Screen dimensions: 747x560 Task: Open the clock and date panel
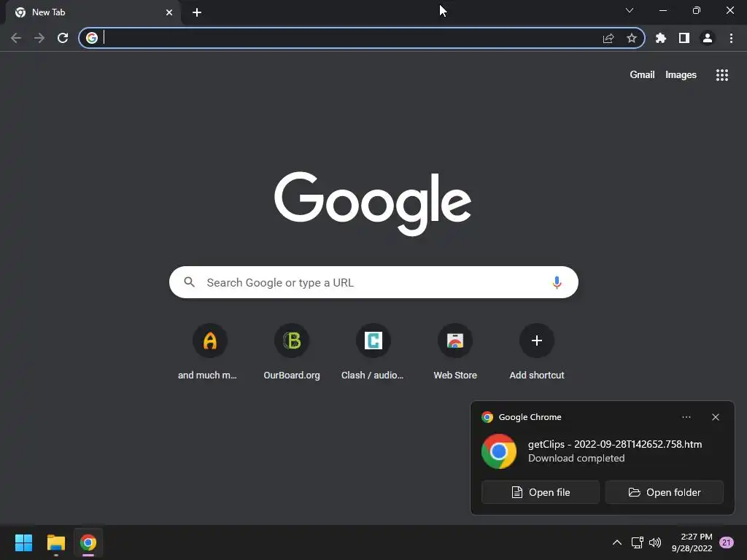click(x=692, y=542)
